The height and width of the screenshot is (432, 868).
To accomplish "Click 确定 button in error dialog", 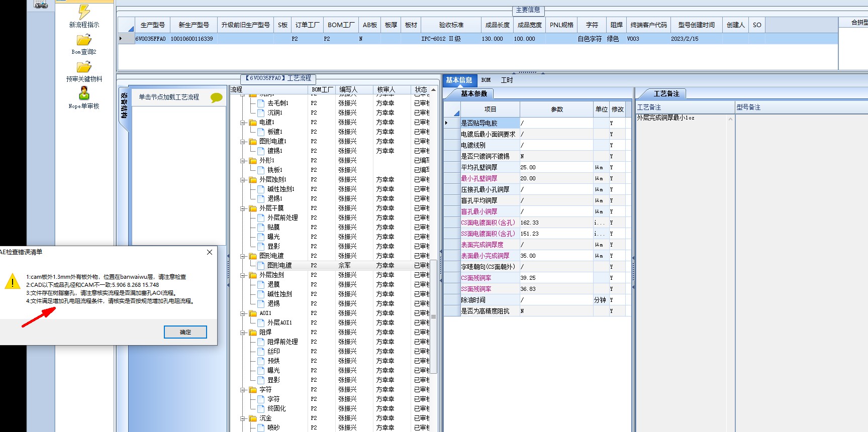I will click(185, 332).
